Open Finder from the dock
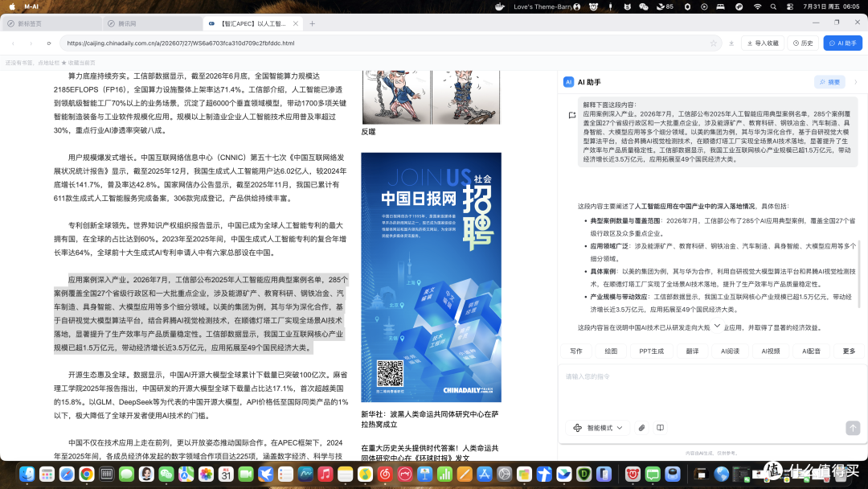The image size is (868, 489). coord(27,474)
